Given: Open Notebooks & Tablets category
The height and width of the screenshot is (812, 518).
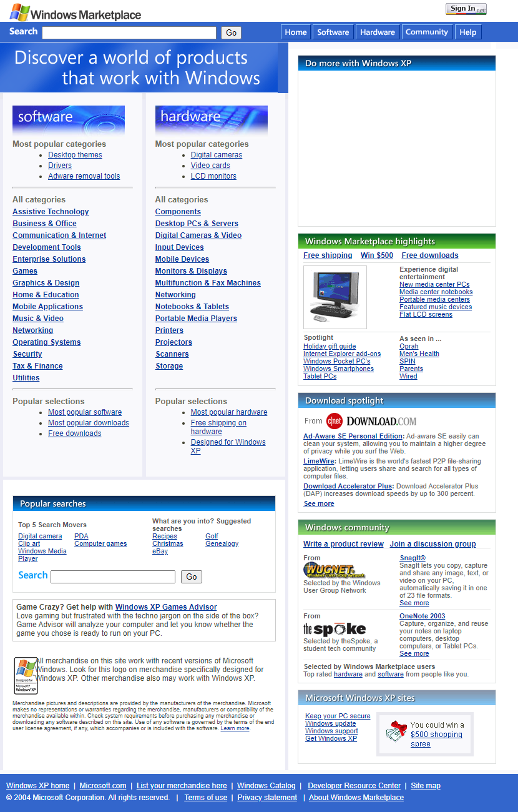Looking at the screenshot, I should [192, 307].
